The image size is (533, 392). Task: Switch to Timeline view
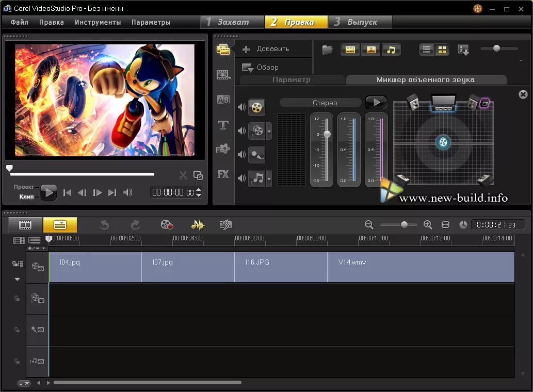(x=60, y=224)
